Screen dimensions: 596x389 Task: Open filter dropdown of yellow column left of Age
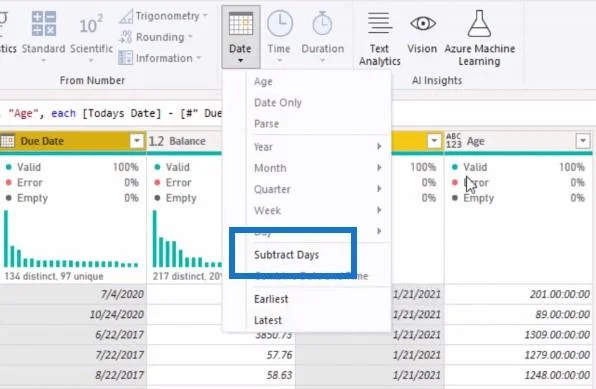(434, 141)
